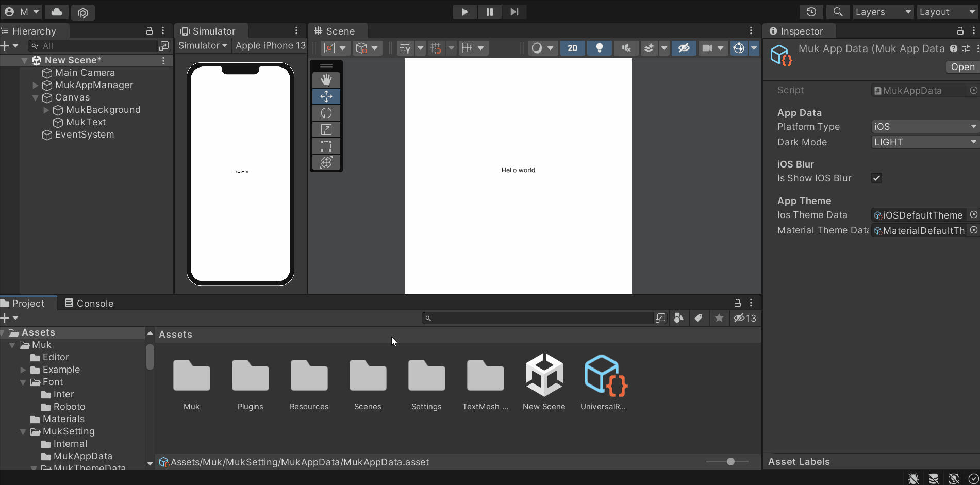
Task: Switch to the Console tab
Action: tap(89, 303)
